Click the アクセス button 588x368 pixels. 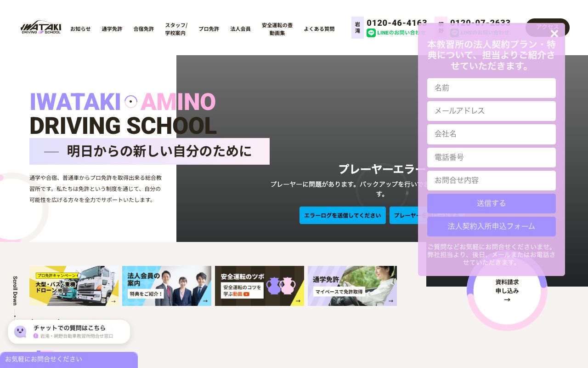[547, 28]
